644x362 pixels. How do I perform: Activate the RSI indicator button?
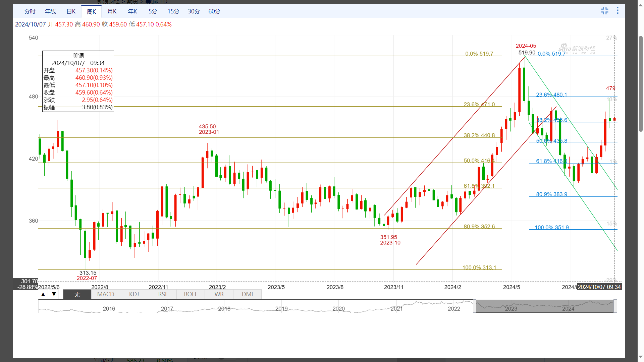coord(162,294)
